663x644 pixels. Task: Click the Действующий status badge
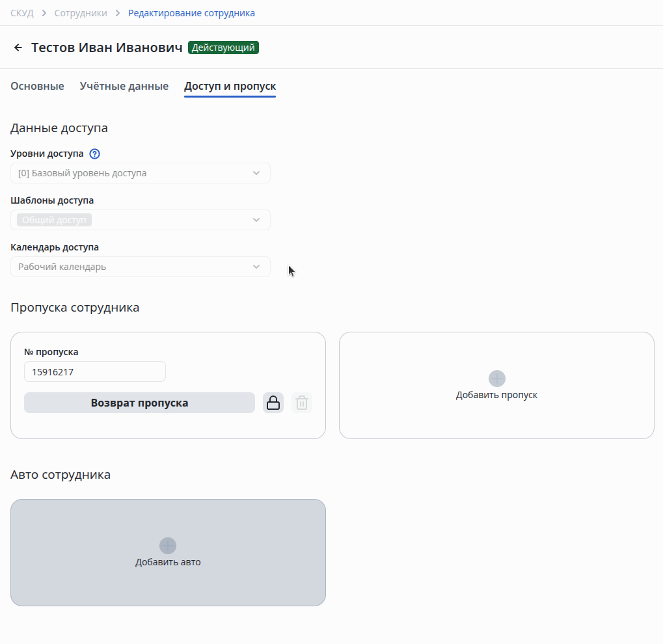click(x=223, y=47)
